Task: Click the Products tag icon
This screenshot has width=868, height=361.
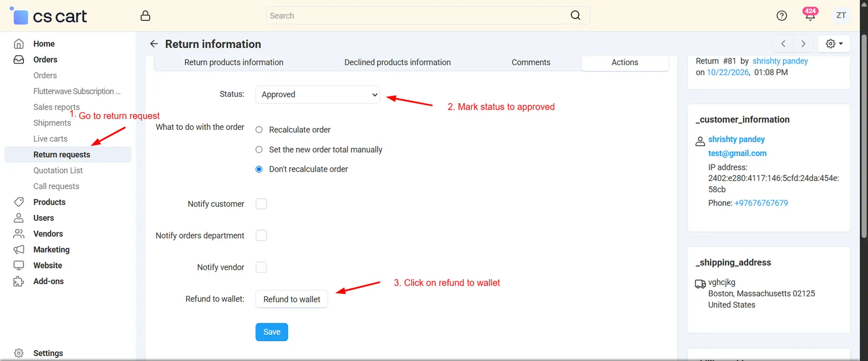Action: click(x=19, y=202)
